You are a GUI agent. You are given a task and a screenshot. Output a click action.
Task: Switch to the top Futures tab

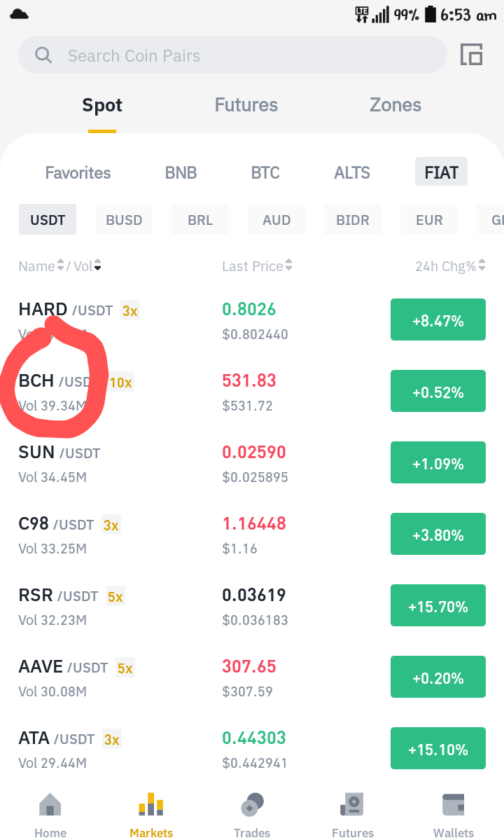pos(246,105)
